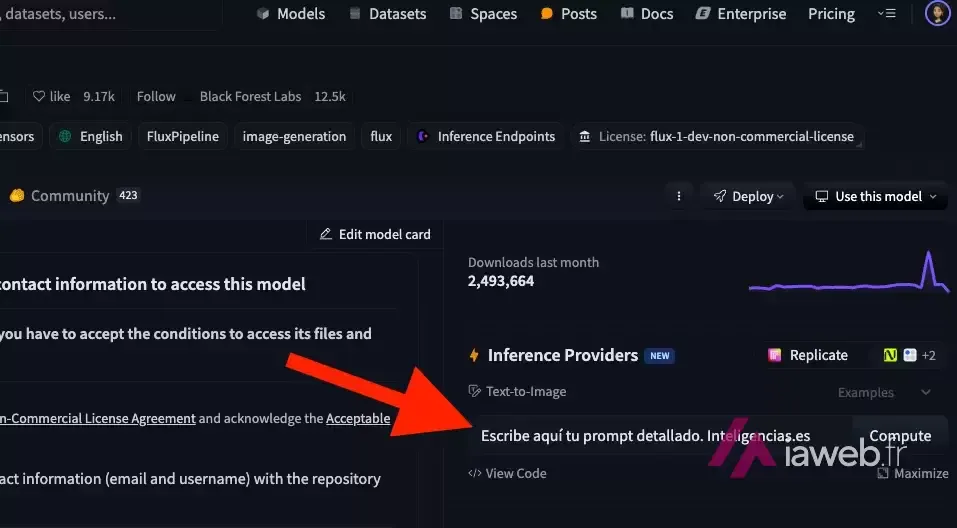Click Edit model card
The height and width of the screenshot is (528, 957).
pyautogui.click(x=375, y=234)
